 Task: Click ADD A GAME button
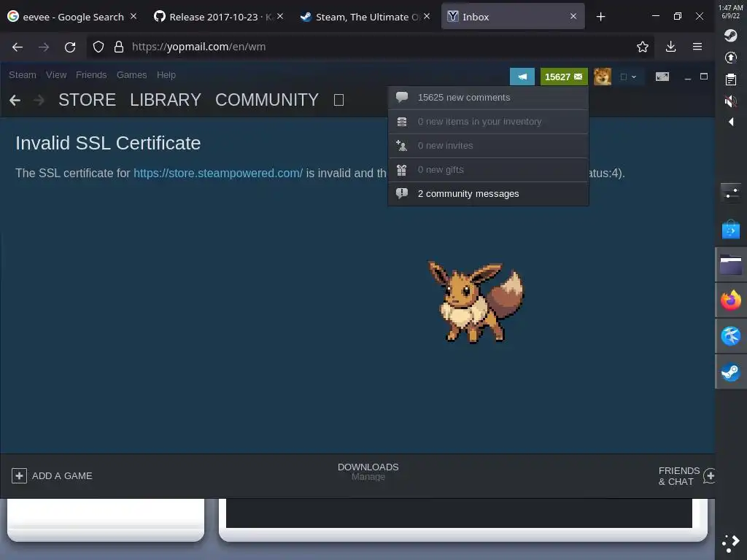pos(52,475)
